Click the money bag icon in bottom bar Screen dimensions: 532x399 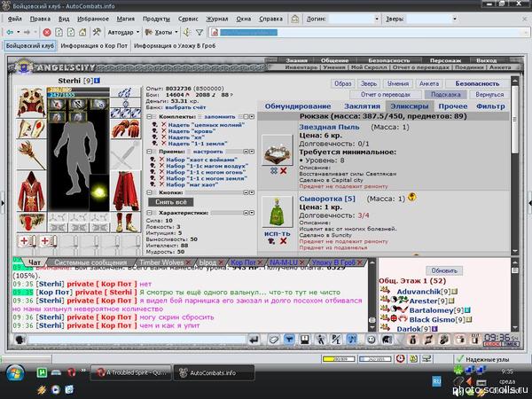(412, 340)
